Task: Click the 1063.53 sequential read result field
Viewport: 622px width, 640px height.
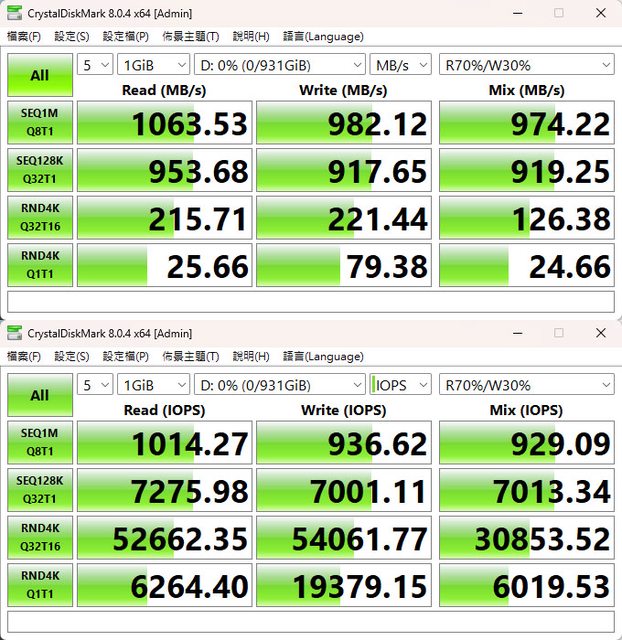Action: pos(164,124)
